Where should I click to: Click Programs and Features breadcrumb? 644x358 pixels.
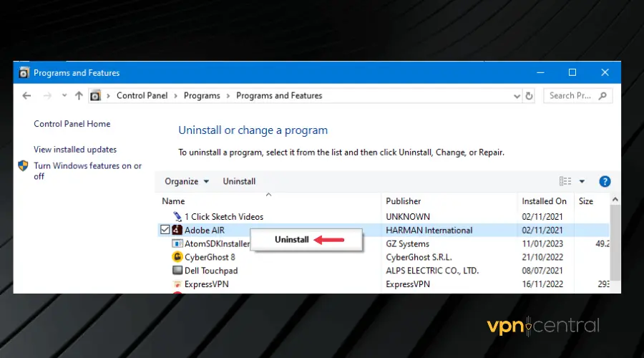(x=279, y=96)
